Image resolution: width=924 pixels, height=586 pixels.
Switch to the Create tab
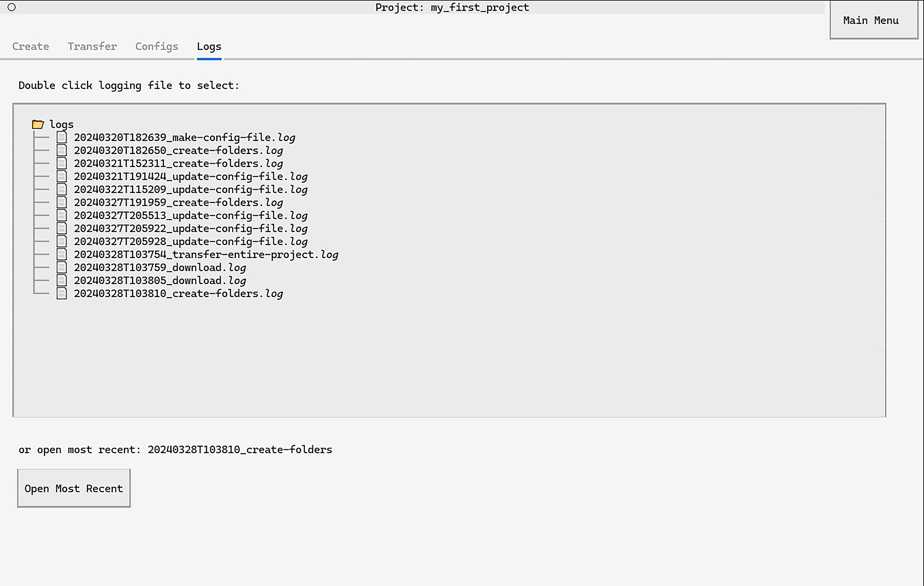[x=31, y=46]
